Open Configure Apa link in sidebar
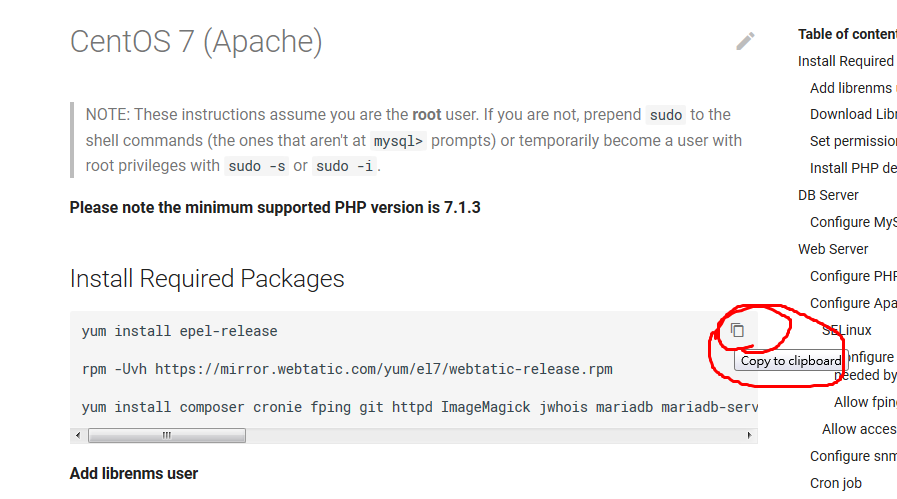The image size is (897, 499). pos(853,303)
